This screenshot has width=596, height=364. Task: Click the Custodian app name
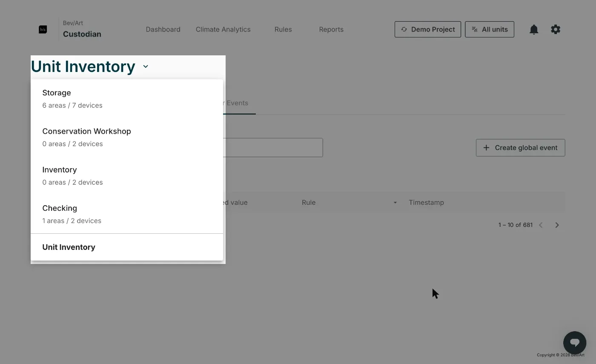pyautogui.click(x=82, y=34)
